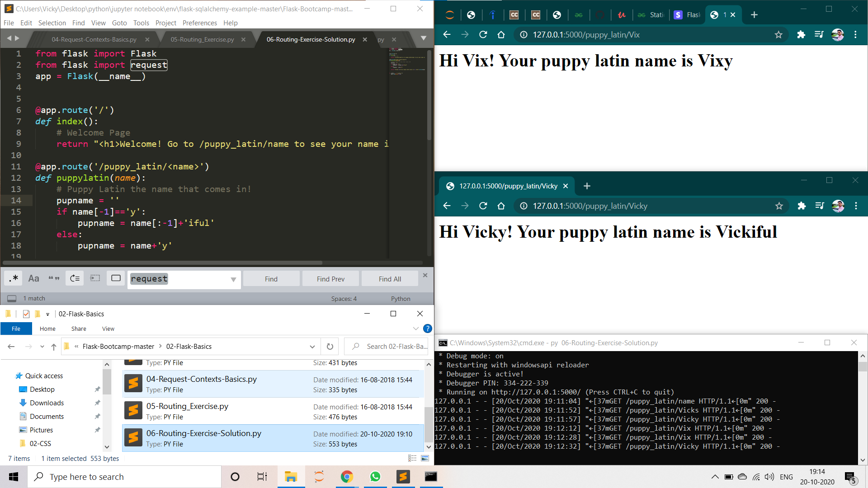The image size is (868, 488).
Task: Click the Find Prev button
Action: pyautogui.click(x=330, y=279)
